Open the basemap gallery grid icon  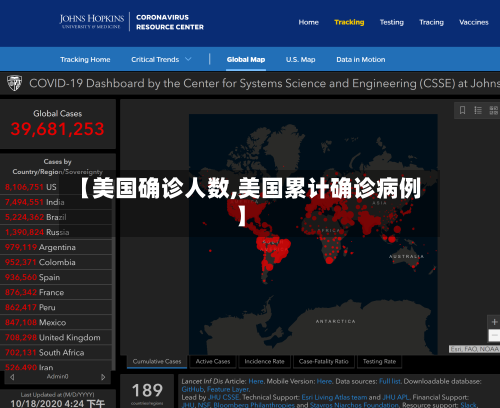(494, 110)
